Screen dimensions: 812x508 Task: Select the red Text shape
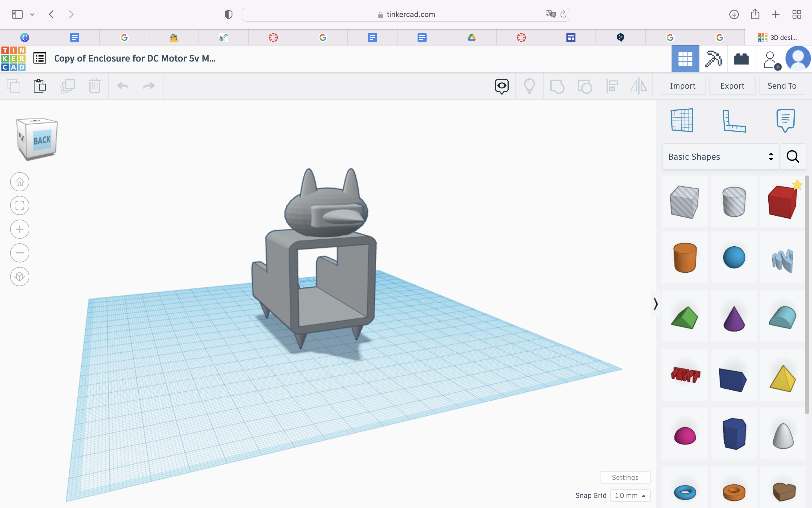[x=685, y=375]
